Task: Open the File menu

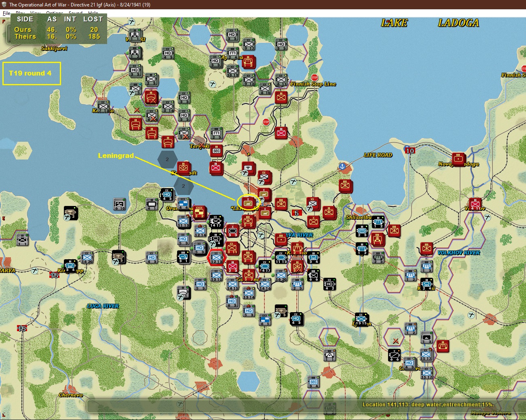Action: [6, 13]
